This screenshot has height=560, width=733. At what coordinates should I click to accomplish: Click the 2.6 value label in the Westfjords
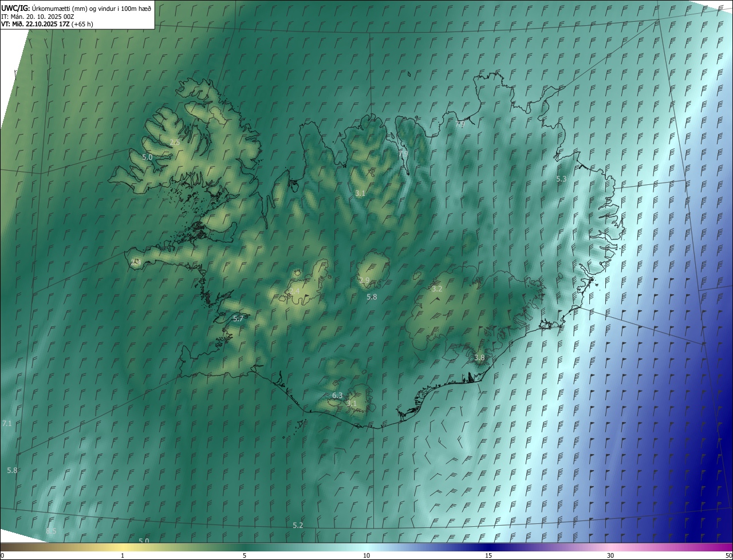(175, 142)
